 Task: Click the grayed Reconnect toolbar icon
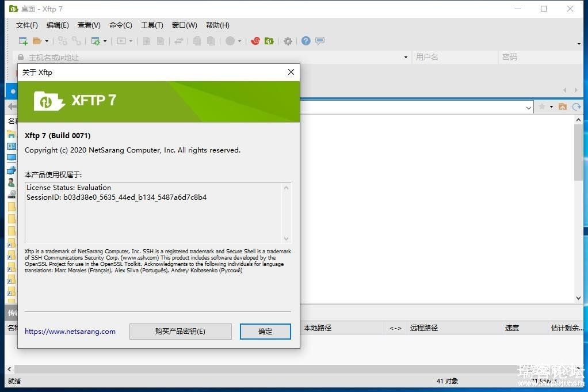coord(62,41)
